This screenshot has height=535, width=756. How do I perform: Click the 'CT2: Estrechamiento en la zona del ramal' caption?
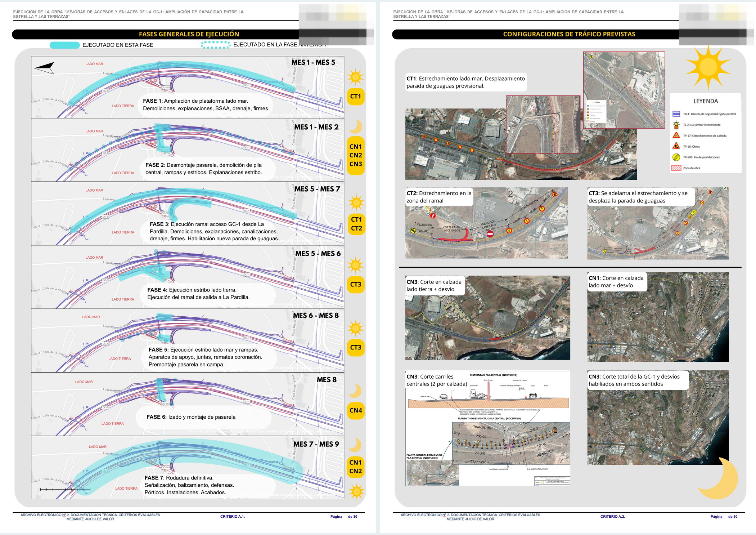tap(439, 197)
